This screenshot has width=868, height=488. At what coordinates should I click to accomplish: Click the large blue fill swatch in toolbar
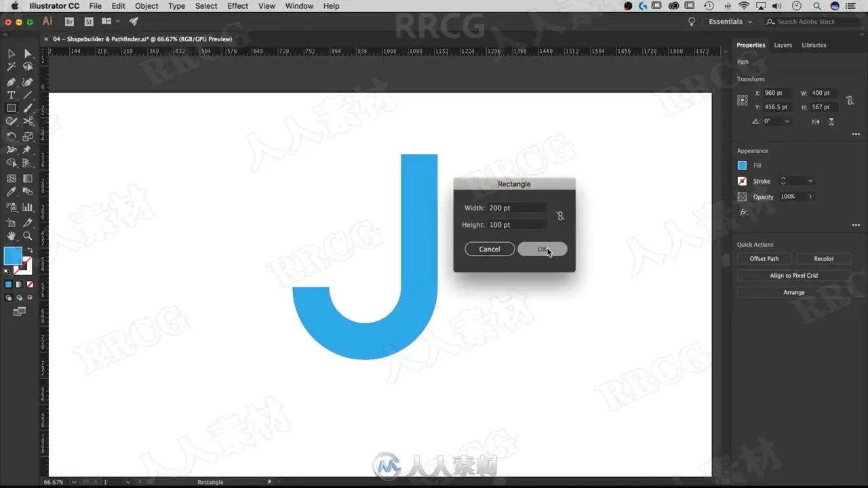pos(12,256)
